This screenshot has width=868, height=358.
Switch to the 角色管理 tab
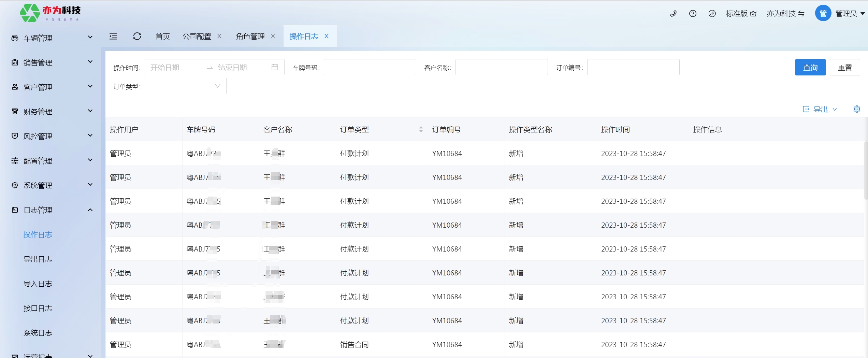point(250,36)
